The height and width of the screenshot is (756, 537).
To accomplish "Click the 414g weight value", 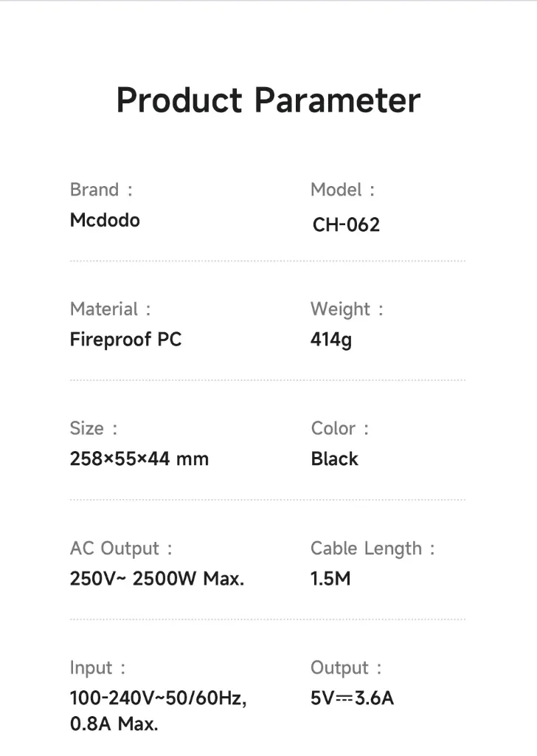I will pyautogui.click(x=331, y=340).
